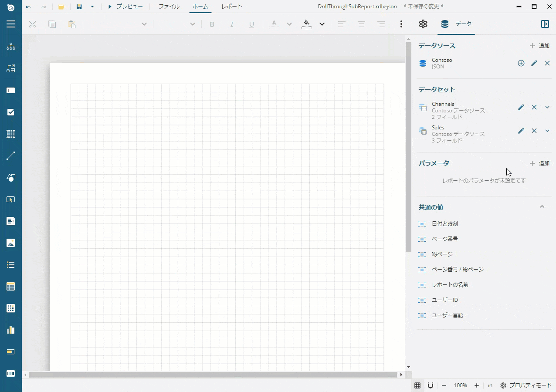Viewport: 556px width, 392px height.
Task: Open the ファイル menu tab
Action: click(x=169, y=7)
